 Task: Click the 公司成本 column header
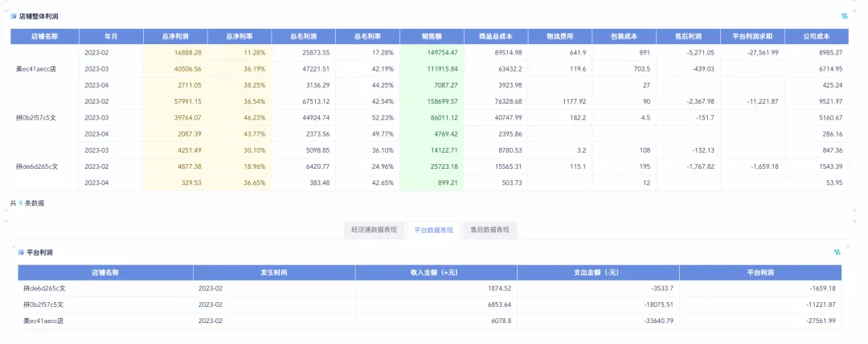[x=816, y=36]
